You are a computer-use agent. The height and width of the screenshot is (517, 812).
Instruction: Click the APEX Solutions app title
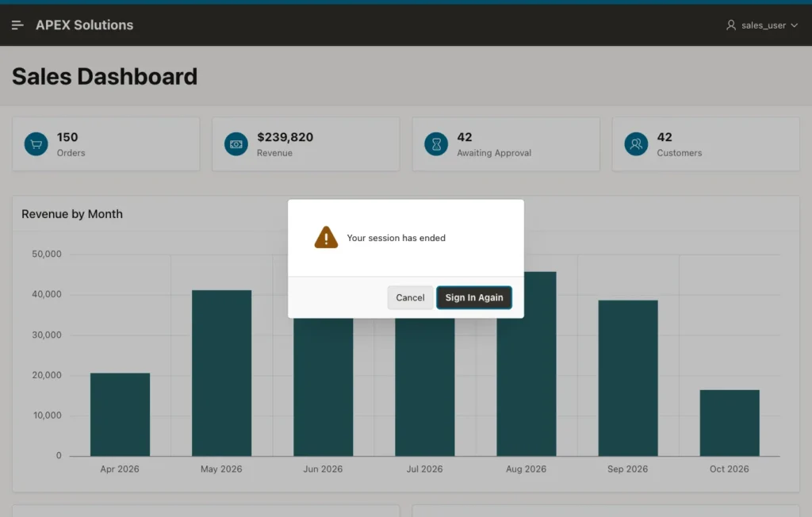tap(84, 25)
